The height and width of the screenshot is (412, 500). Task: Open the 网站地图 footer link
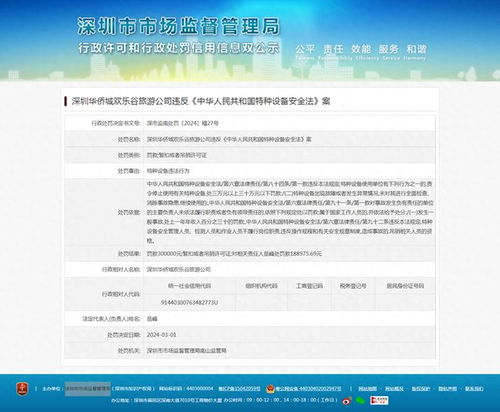coord(367,389)
